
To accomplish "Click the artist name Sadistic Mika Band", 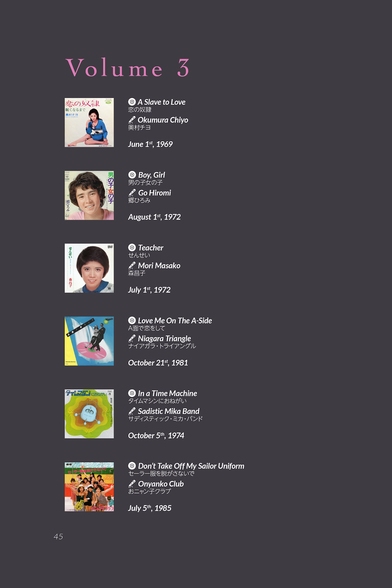I will coord(169,411).
